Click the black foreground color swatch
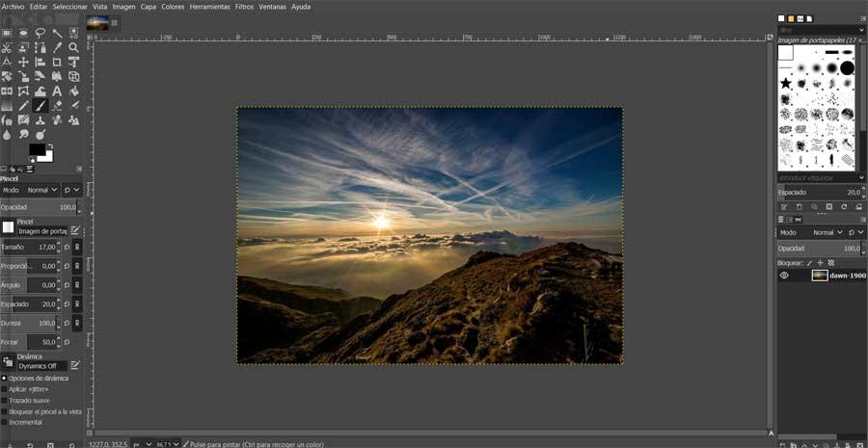The image size is (868, 448). pyautogui.click(x=37, y=149)
